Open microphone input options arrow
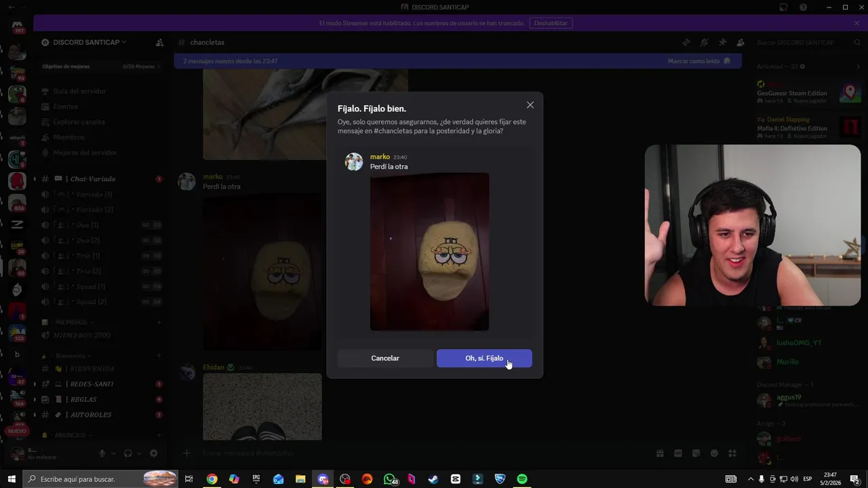Image resolution: width=868 pixels, height=488 pixels. coord(113,453)
